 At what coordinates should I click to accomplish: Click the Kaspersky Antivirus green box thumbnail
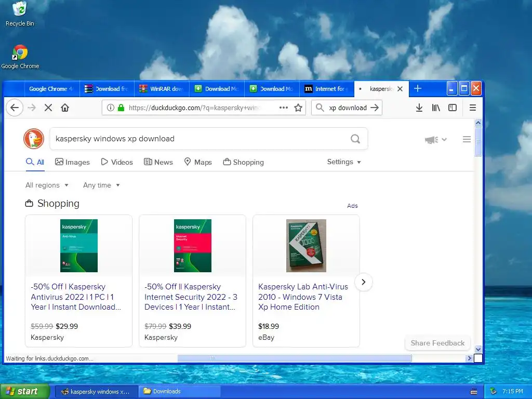(79, 246)
